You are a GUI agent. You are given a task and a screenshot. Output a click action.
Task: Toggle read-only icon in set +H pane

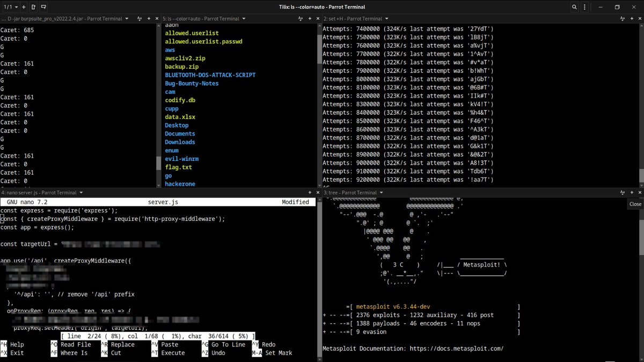[x=622, y=19]
